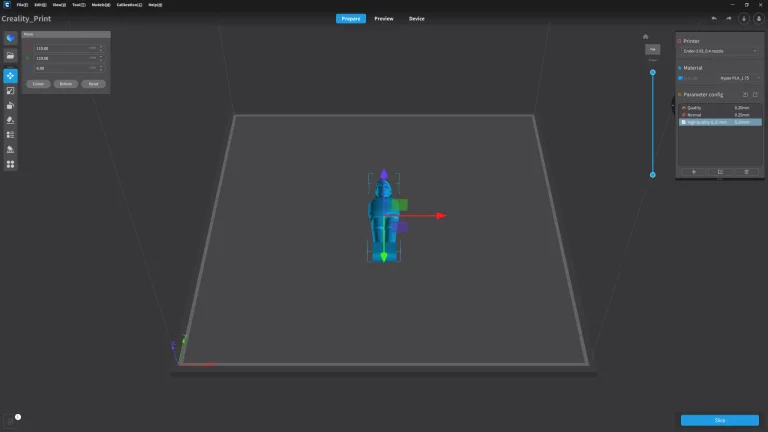Switch to the Device tab
This screenshot has height=432, width=768.
pos(416,19)
